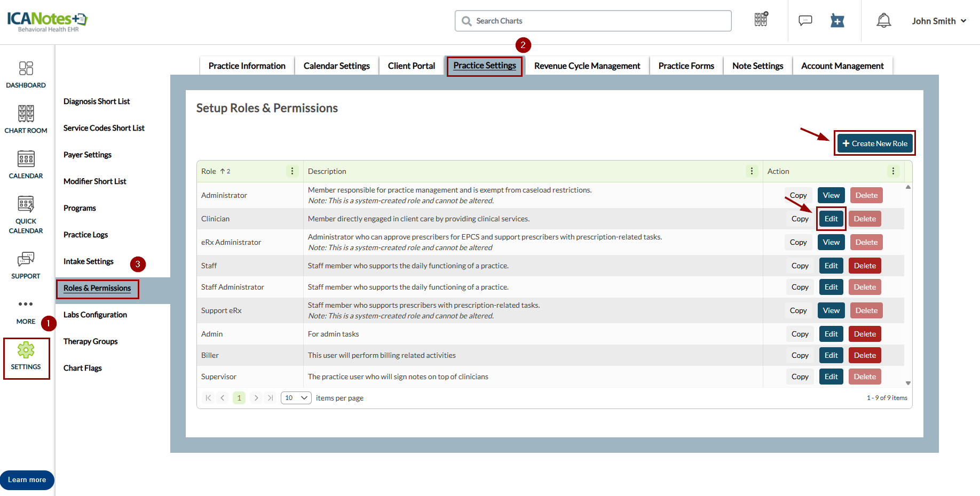Edit the Staff Administrator role

(x=831, y=287)
